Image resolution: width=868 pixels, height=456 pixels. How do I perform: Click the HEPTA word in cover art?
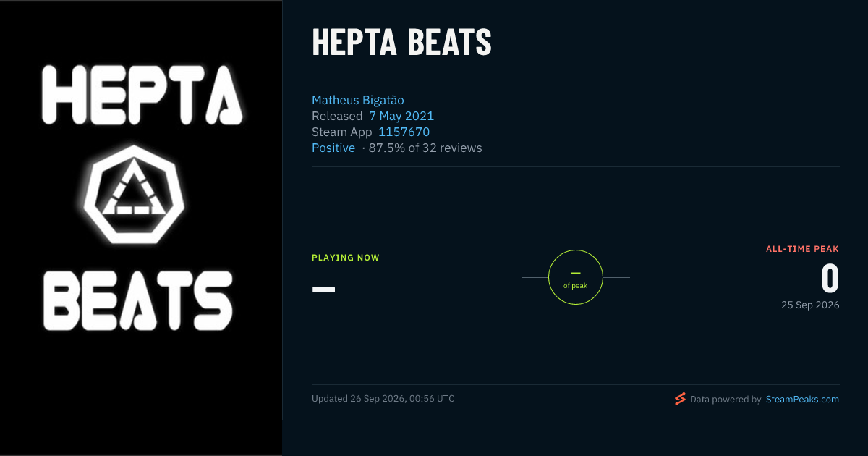pyautogui.click(x=141, y=93)
